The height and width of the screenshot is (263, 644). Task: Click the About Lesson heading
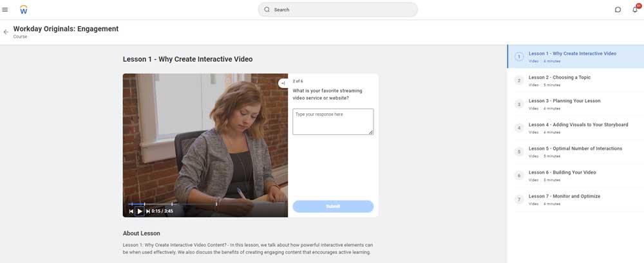point(141,233)
